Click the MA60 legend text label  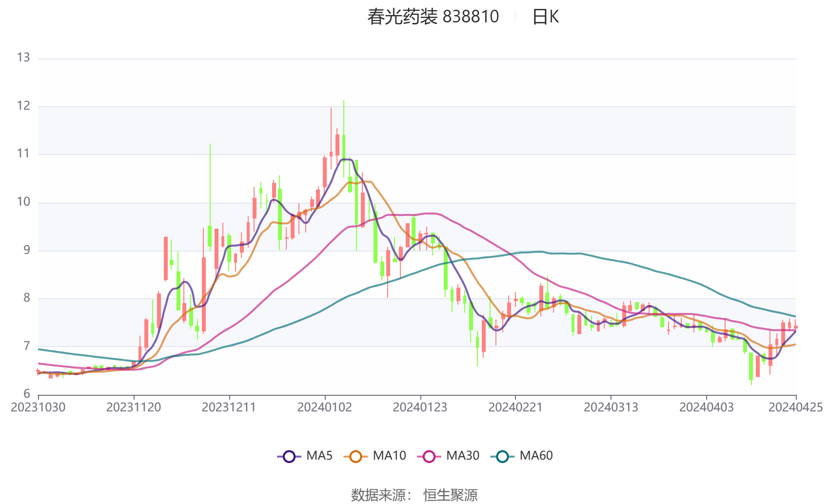click(x=536, y=456)
